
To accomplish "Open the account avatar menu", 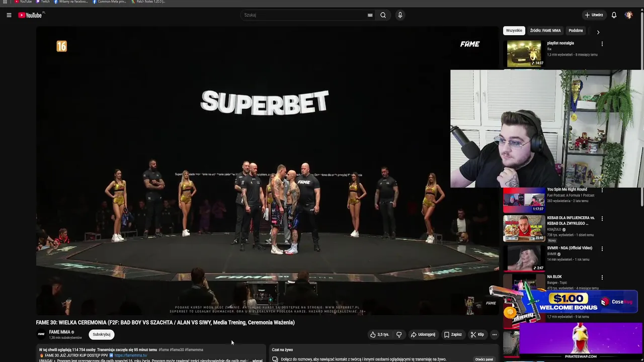I will pos(628,15).
